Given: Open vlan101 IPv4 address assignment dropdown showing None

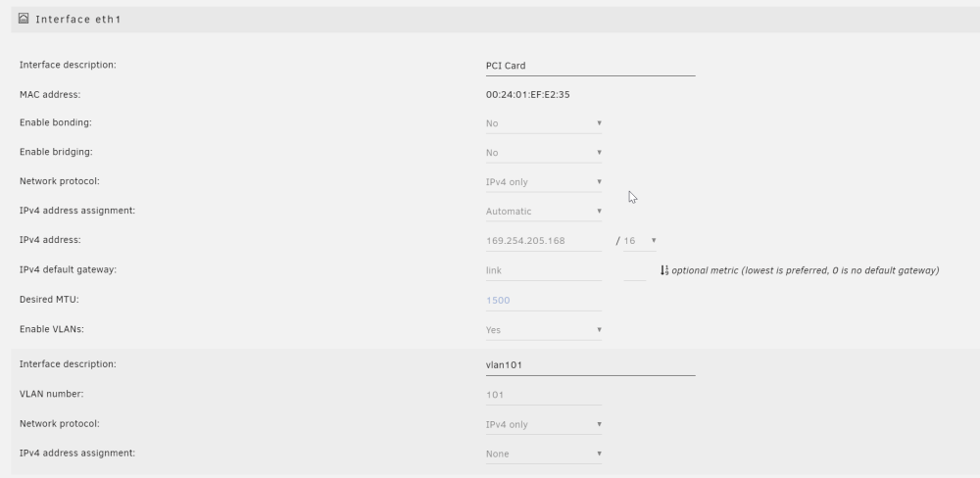Looking at the screenshot, I should (x=543, y=454).
